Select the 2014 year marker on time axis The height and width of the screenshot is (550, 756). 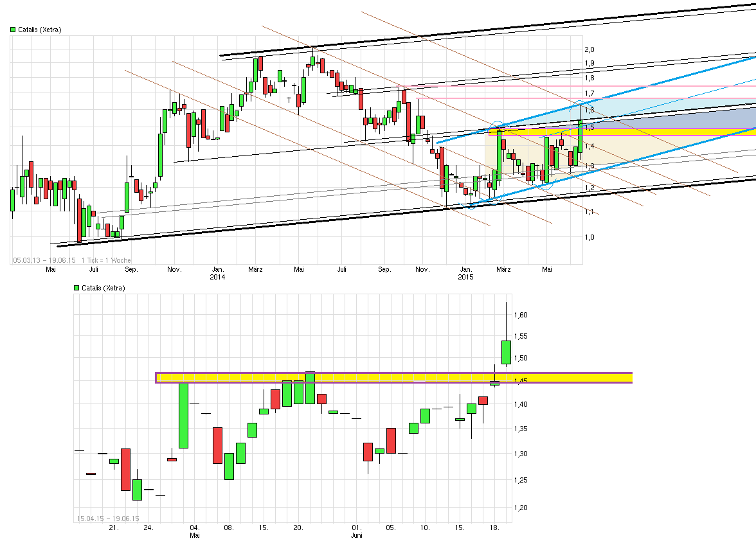coord(217,278)
